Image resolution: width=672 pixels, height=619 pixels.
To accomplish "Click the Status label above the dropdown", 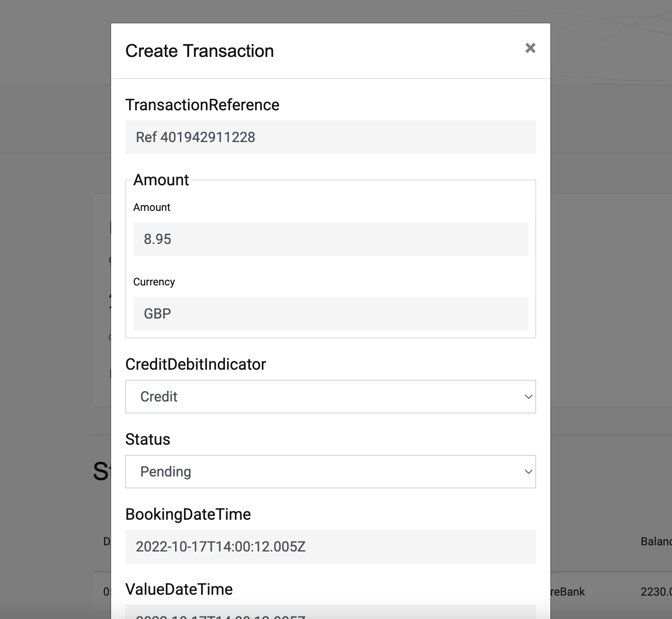I will [x=147, y=439].
